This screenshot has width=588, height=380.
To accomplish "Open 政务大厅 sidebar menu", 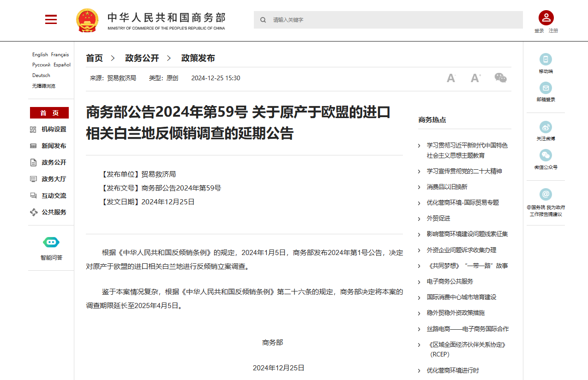I will coord(54,179).
